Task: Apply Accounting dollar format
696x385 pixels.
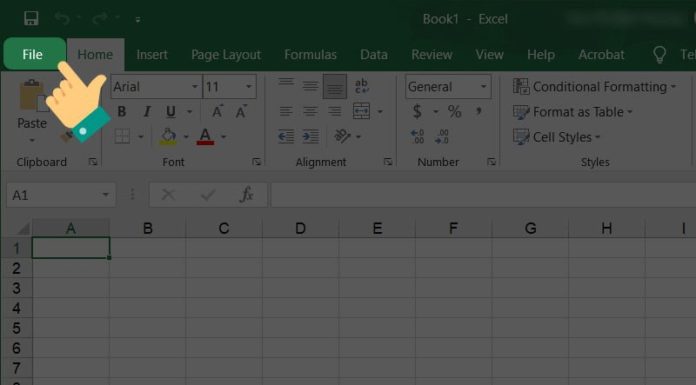Action: point(417,111)
